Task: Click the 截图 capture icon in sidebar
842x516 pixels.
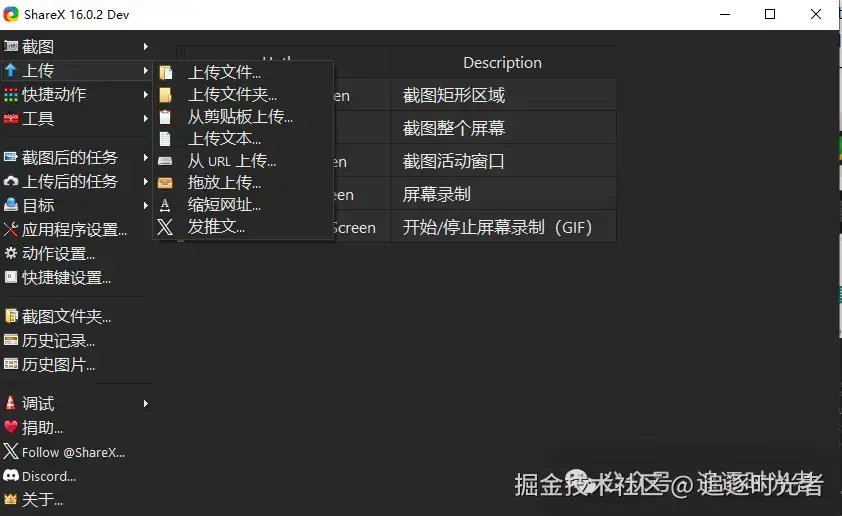Action: 11,46
